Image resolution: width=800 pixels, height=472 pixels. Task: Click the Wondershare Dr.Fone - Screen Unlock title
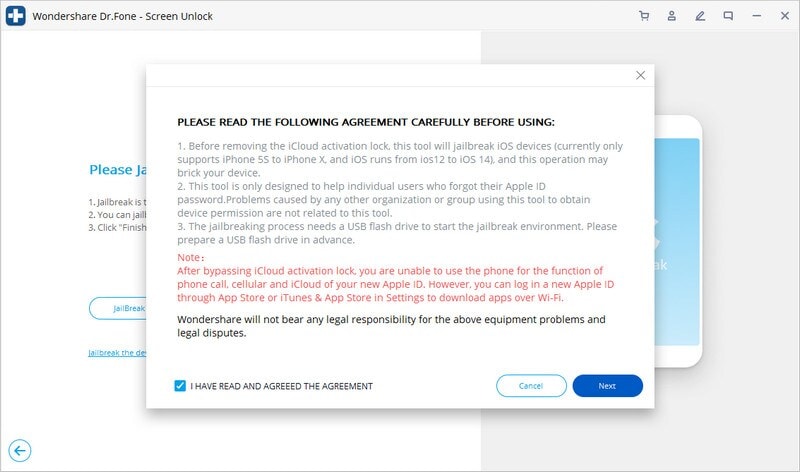click(122, 16)
